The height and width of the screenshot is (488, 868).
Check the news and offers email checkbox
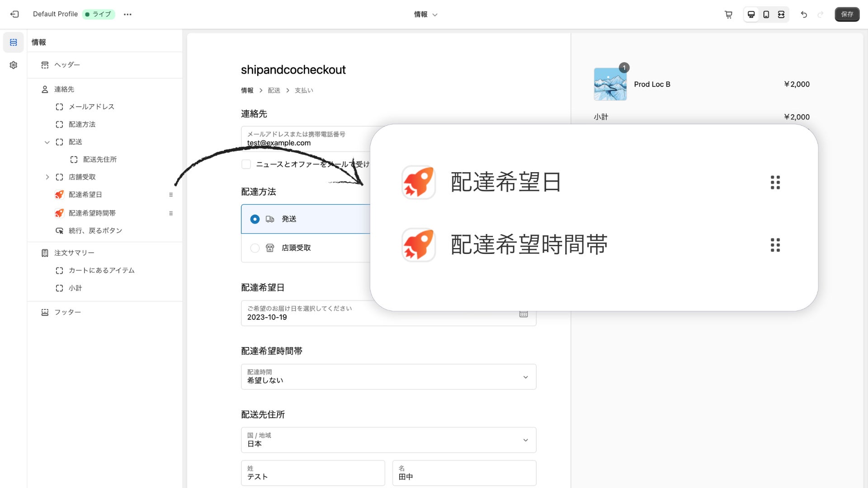tap(246, 164)
